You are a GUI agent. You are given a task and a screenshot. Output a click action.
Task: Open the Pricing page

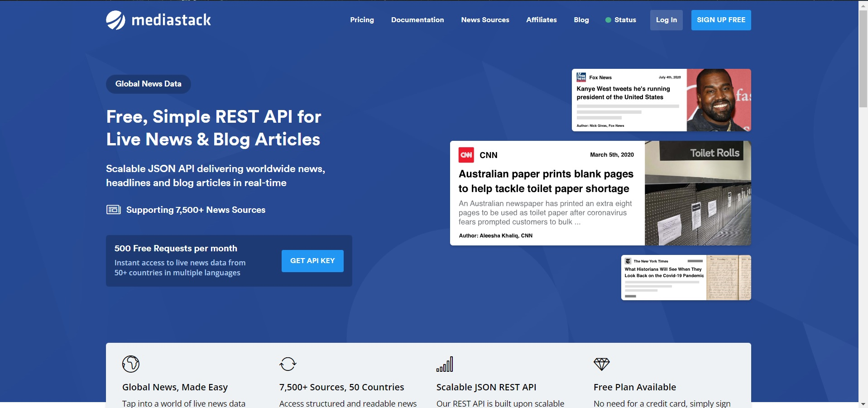click(362, 20)
